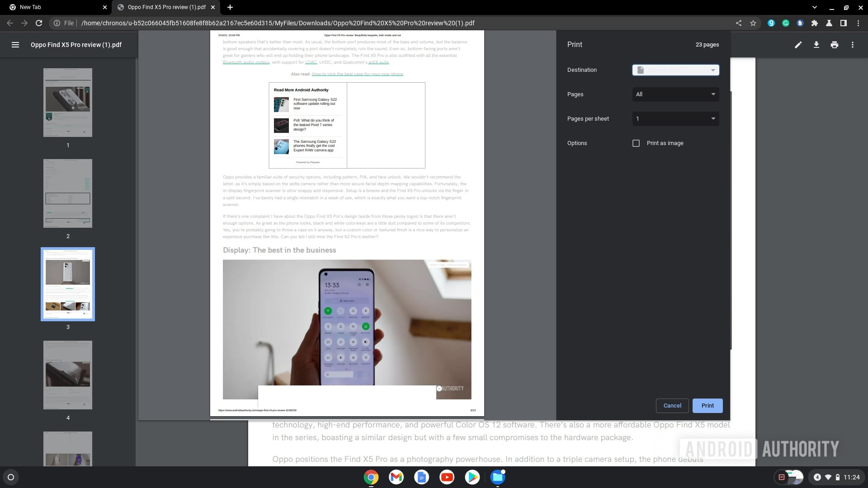This screenshot has width=868, height=488.
Task: Click the "Display: The best in the business" heading
Action: coord(279,250)
